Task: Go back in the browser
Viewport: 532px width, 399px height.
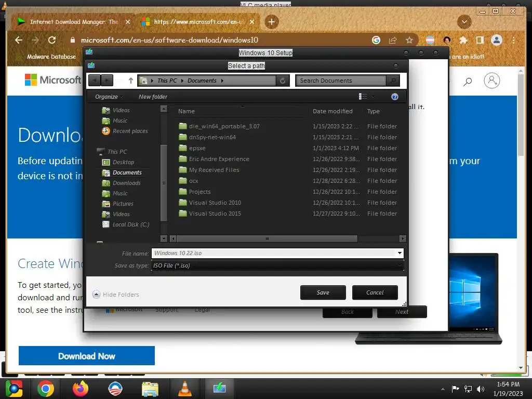Action: pos(19,40)
